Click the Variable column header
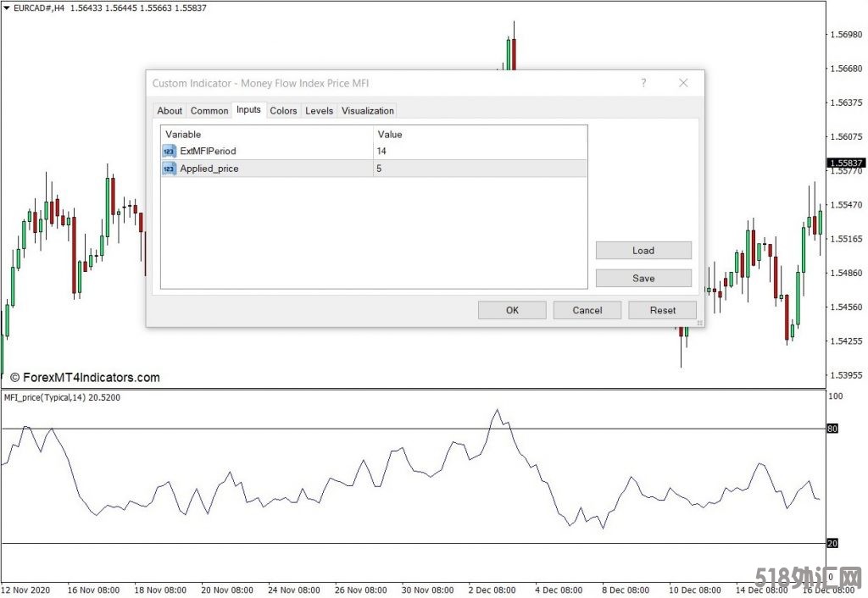 coord(266,134)
